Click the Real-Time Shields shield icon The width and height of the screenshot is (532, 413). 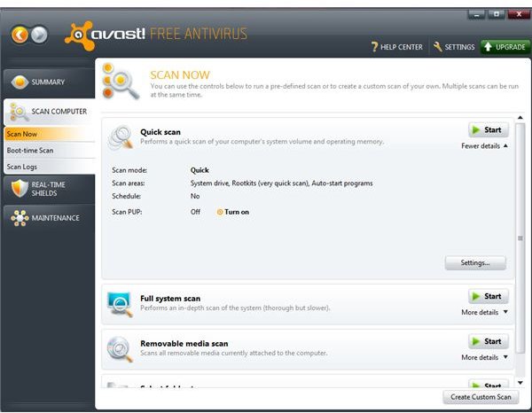coord(20,188)
